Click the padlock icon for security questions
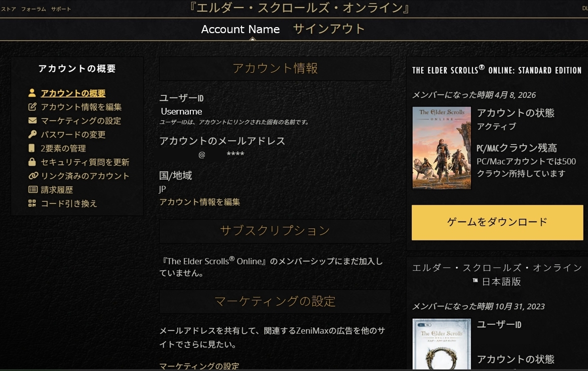 tap(32, 162)
